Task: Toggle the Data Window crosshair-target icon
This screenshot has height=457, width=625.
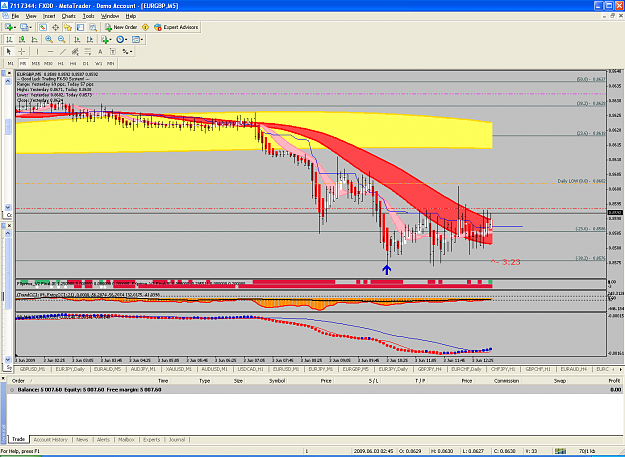Action: tap(55, 27)
